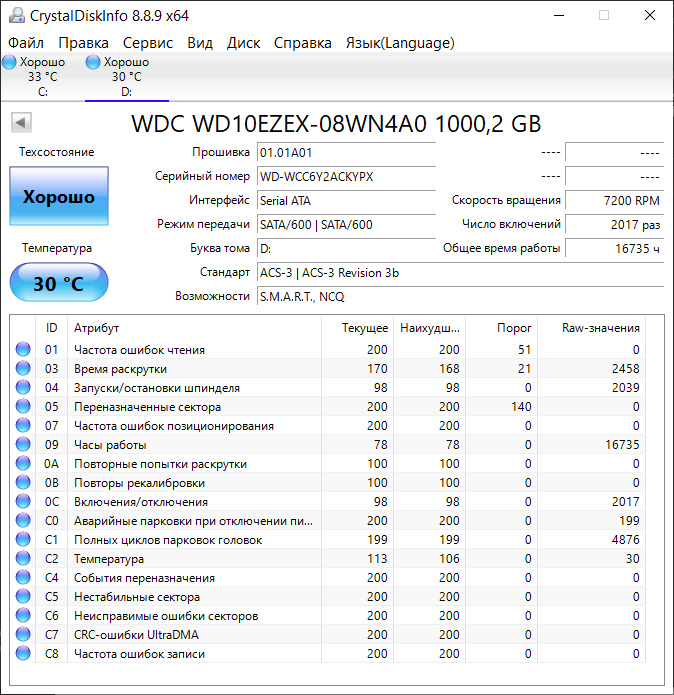Click the ID column header
This screenshot has height=695, width=674.
point(51,328)
